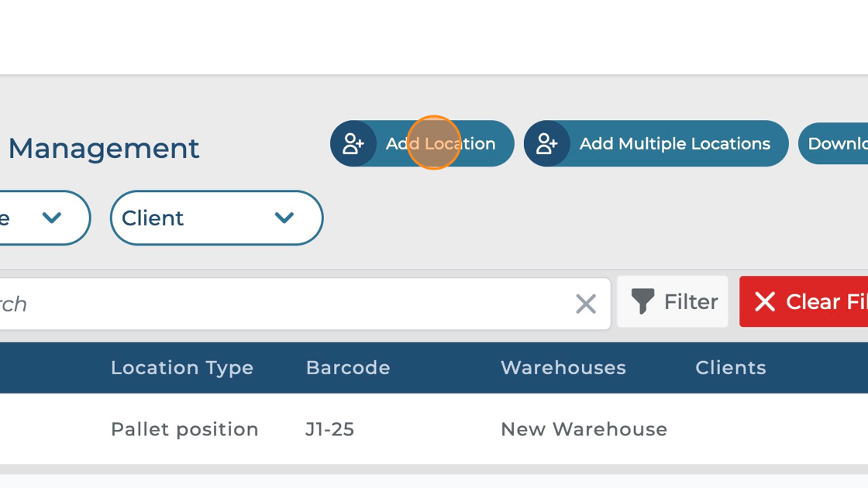Sort by Warehouses column header
The image size is (868, 488).
(563, 368)
